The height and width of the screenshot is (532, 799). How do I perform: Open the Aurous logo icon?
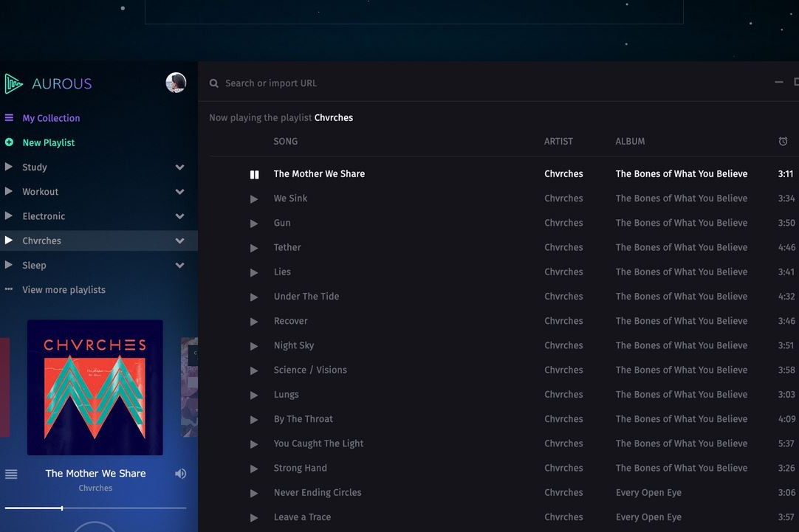(x=12, y=83)
